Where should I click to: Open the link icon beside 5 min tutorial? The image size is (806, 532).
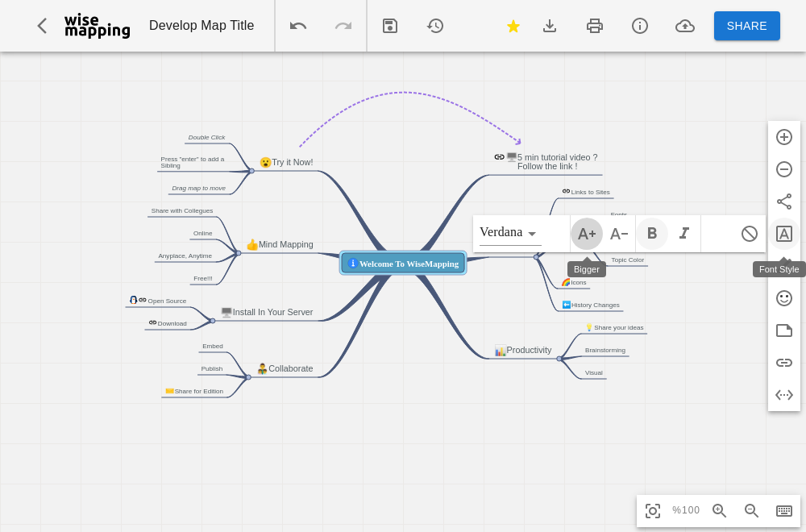(499, 157)
